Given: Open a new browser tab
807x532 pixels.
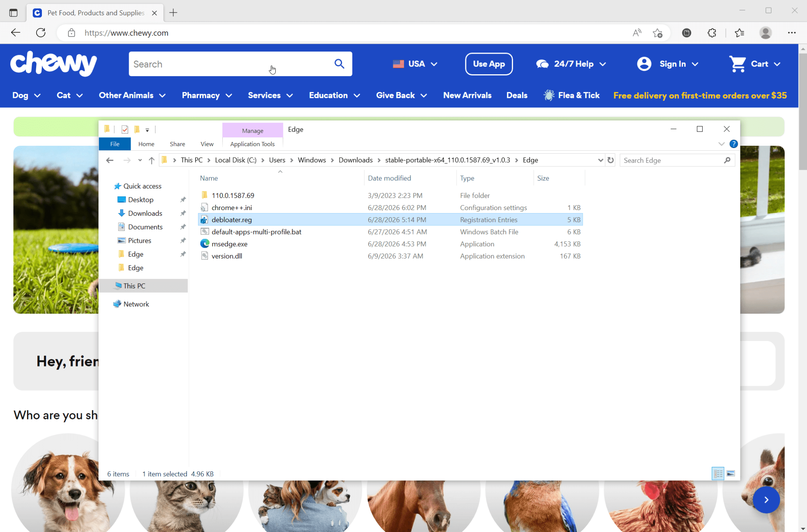Looking at the screenshot, I should 173,13.
